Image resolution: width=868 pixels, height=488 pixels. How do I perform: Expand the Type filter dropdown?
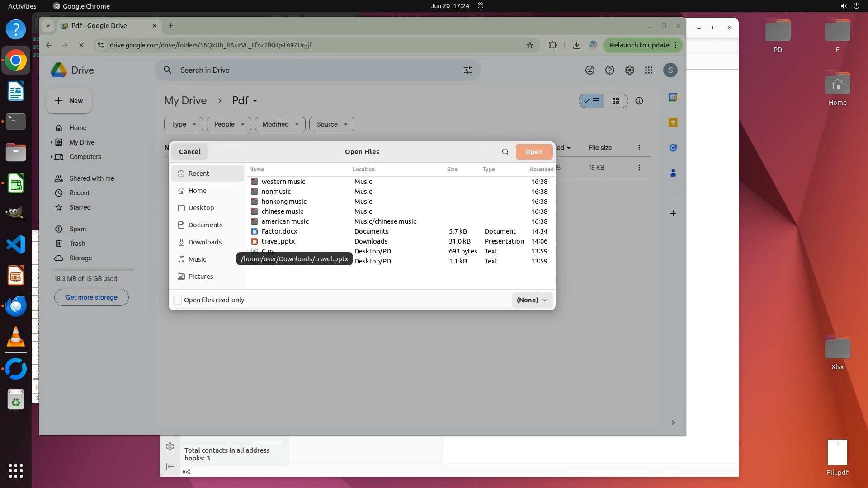coord(183,124)
